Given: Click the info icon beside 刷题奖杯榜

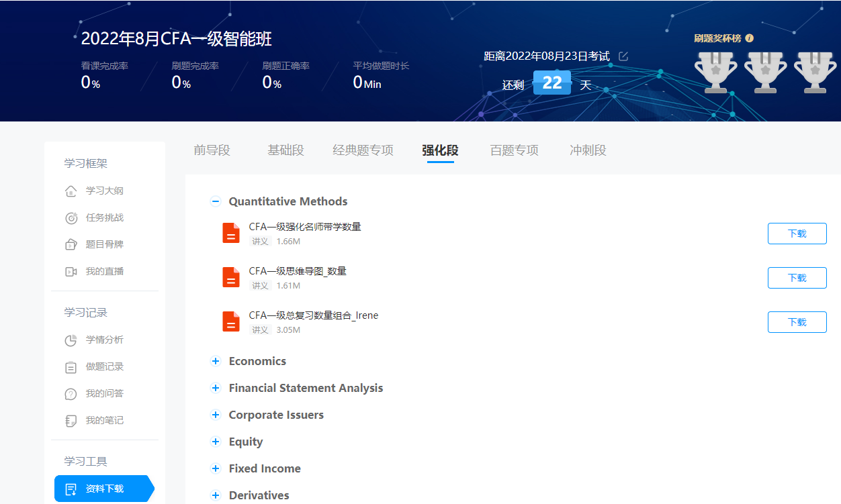Looking at the screenshot, I should (750, 38).
